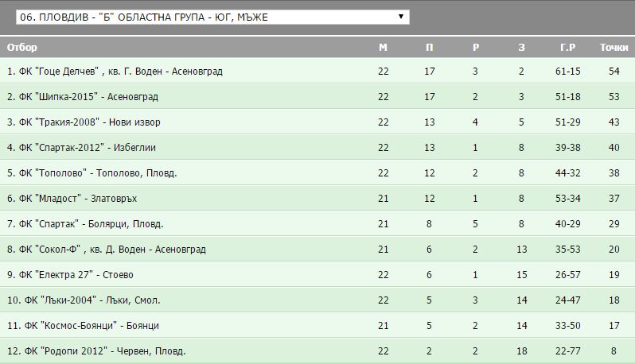Image resolution: width=635 pixels, height=364 pixels.
Task: Open ФК "Космос-Боянци" team entry
Action: point(84,326)
